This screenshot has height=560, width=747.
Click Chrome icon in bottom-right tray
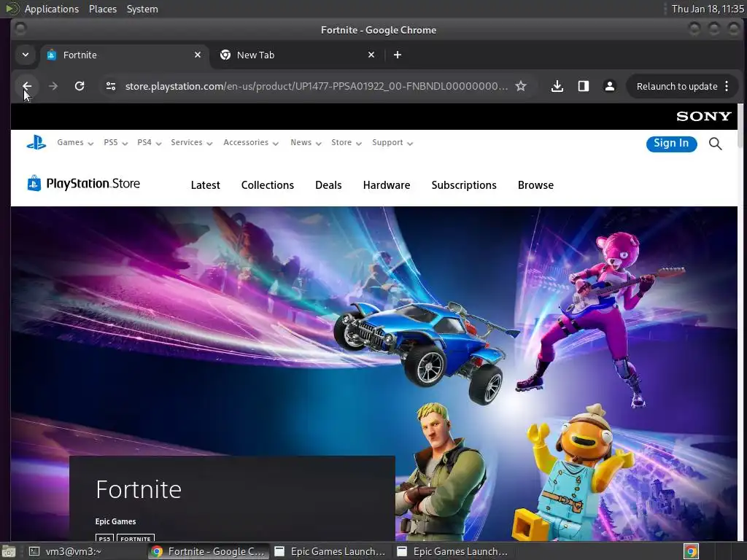[x=691, y=551]
